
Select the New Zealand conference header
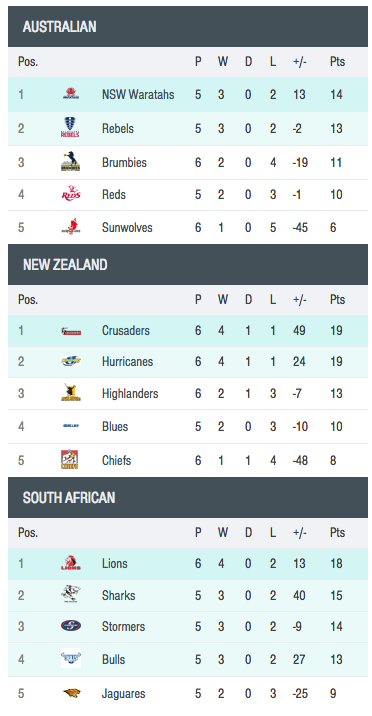[188, 264]
